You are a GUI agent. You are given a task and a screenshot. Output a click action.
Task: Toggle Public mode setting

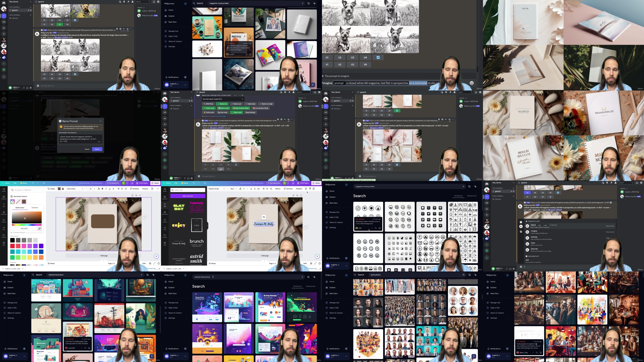pos(209,108)
